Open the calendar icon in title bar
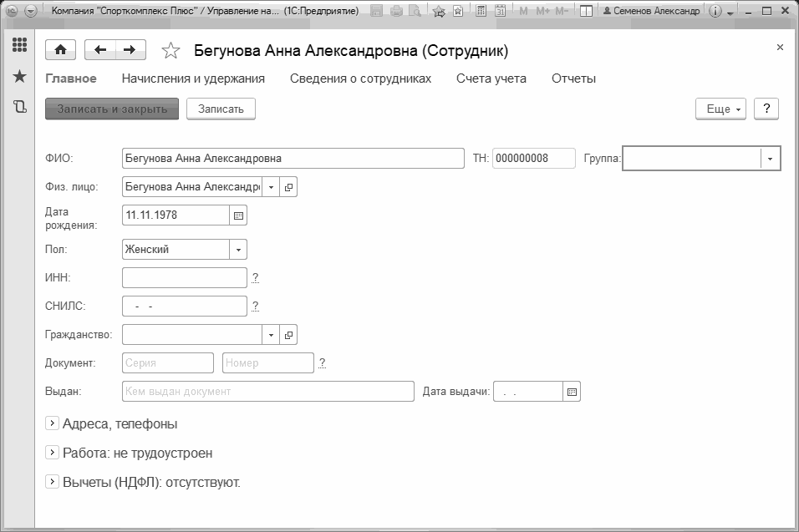The height and width of the screenshot is (532, 799). point(501,11)
